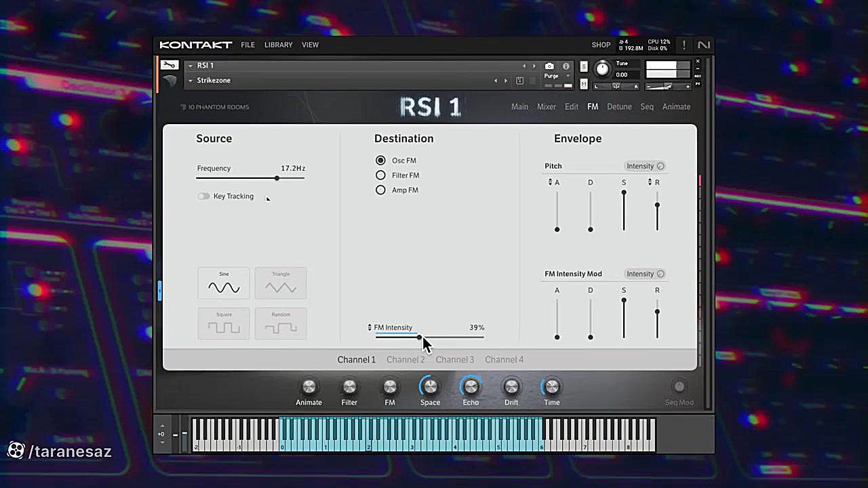This screenshot has width=868, height=488.
Task: Open the FILE menu
Action: 248,45
